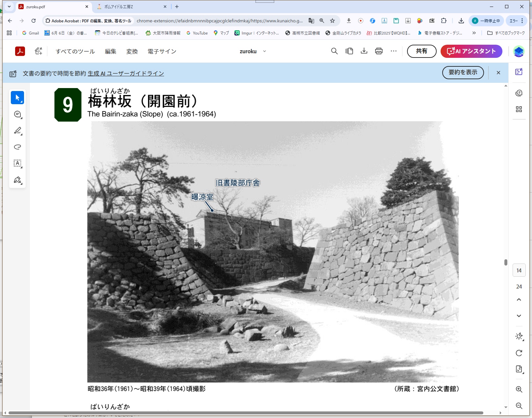Image resolution: width=532 pixels, height=418 pixels.
Task: Open the fill and sign pen tool
Action: (17, 180)
